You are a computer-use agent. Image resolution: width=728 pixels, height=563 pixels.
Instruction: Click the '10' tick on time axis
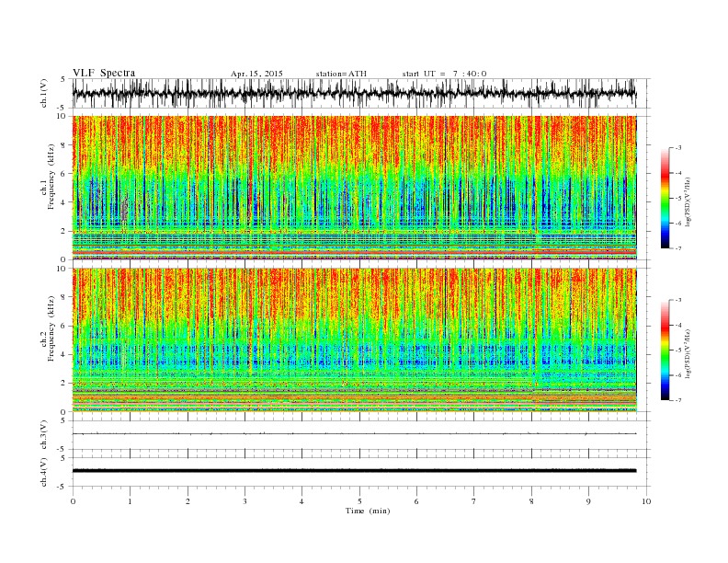[646, 501]
